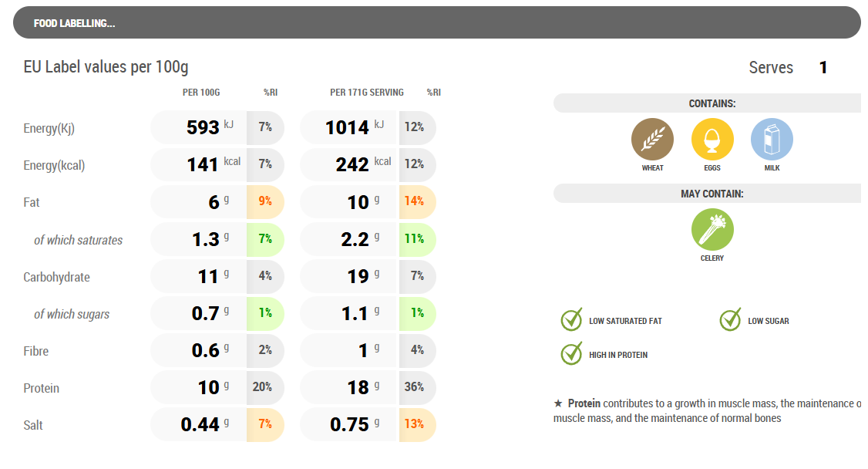Click the orange fat 9% RI badge
The image size is (868, 469).
tap(265, 202)
